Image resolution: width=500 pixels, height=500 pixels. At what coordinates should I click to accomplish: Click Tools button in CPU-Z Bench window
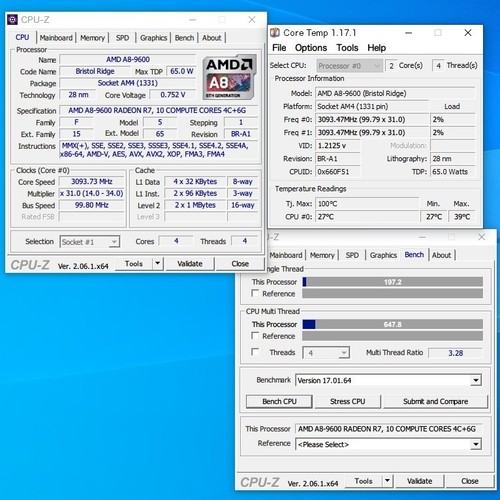363,481
